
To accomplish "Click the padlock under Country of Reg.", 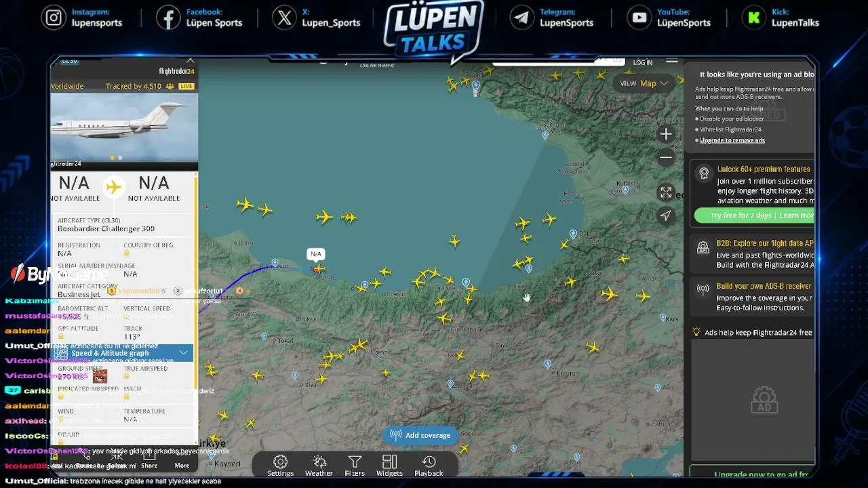I will point(126,253).
